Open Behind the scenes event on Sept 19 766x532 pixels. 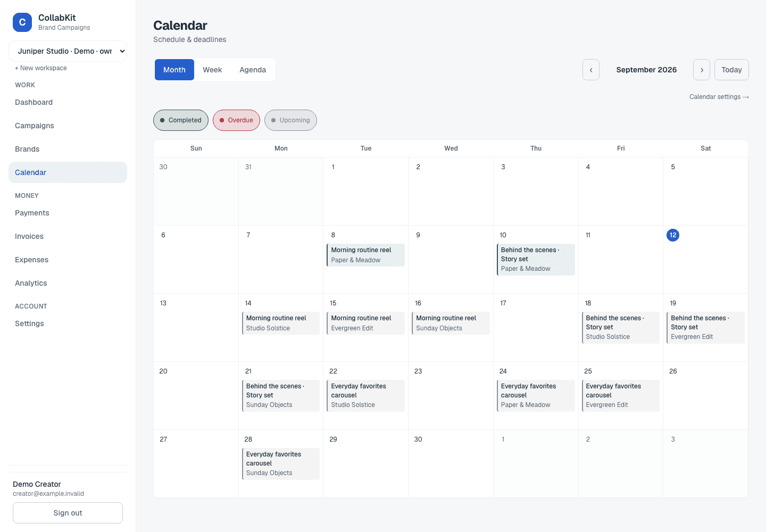point(705,327)
